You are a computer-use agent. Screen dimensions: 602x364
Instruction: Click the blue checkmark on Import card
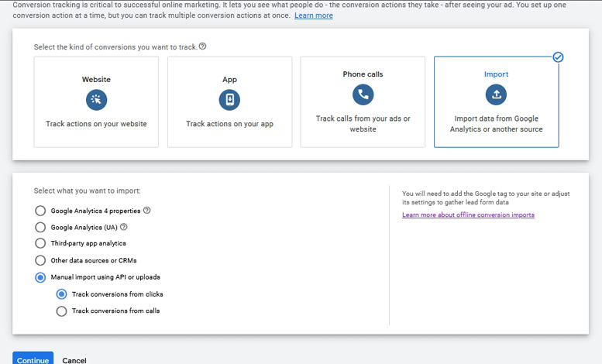pyautogui.click(x=558, y=57)
